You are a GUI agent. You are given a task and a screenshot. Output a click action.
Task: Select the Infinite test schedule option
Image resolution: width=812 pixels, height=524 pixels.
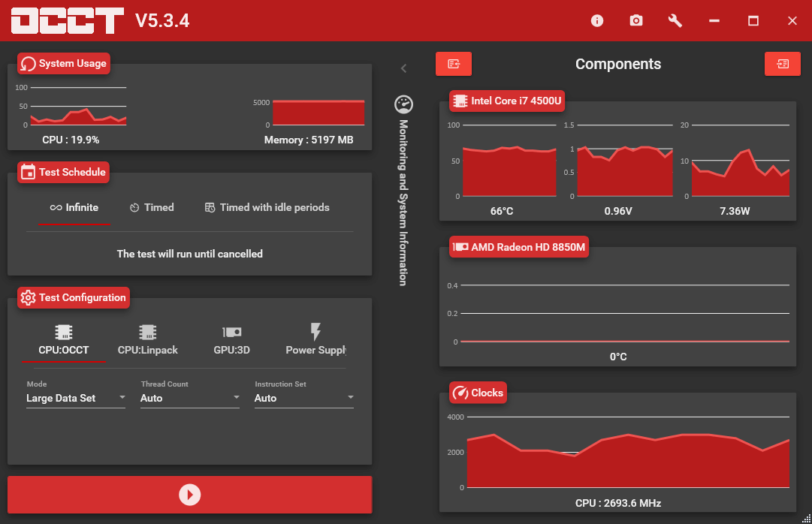click(x=74, y=208)
